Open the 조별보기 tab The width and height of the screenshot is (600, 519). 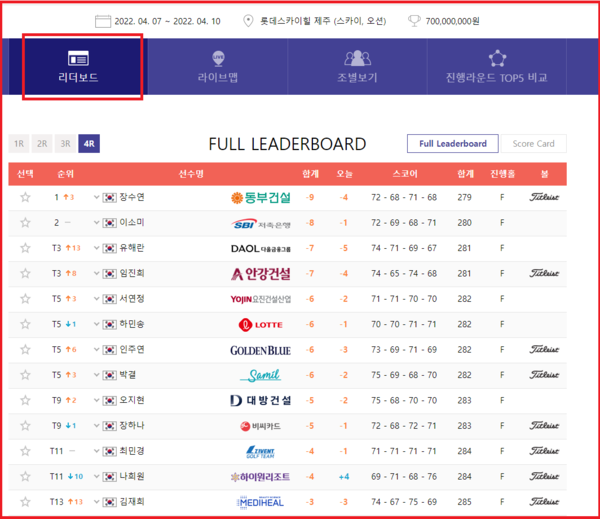coord(357,67)
